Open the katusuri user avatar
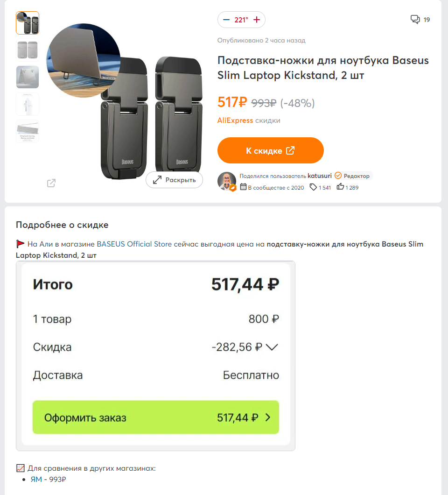This screenshot has height=495, width=448. [x=226, y=182]
